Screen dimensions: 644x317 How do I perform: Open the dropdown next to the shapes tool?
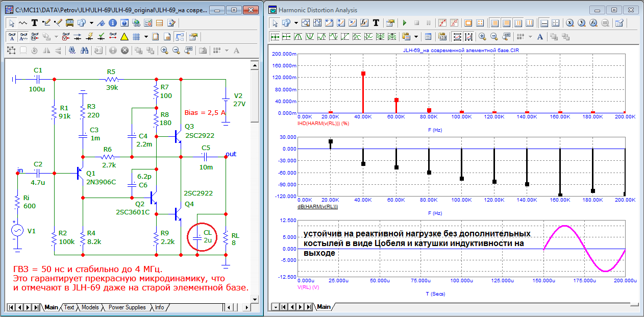tap(91, 22)
